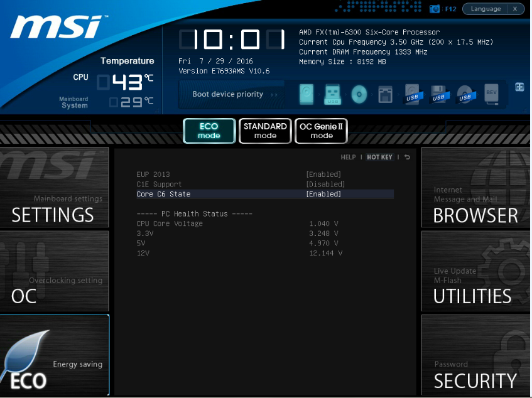Open the SECURITY password menu

tap(475, 355)
